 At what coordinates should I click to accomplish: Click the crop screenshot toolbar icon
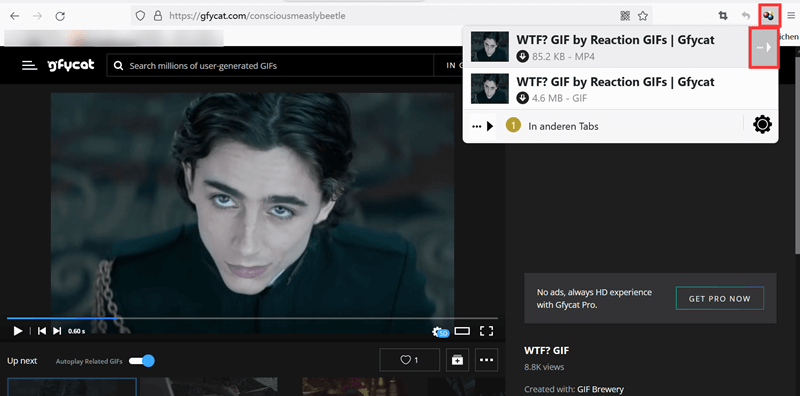(x=723, y=16)
